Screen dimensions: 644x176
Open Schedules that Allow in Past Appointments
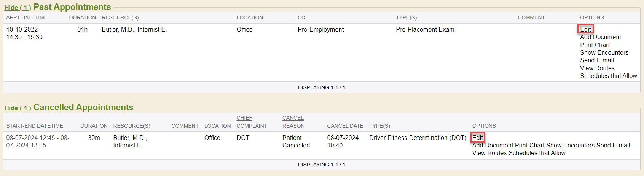point(608,76)
